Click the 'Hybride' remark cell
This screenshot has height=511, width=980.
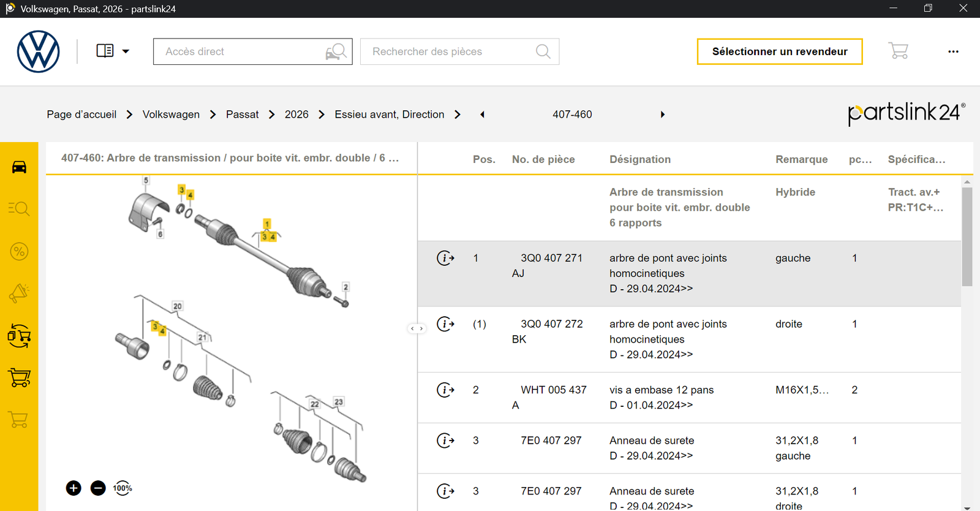point(795,192)
